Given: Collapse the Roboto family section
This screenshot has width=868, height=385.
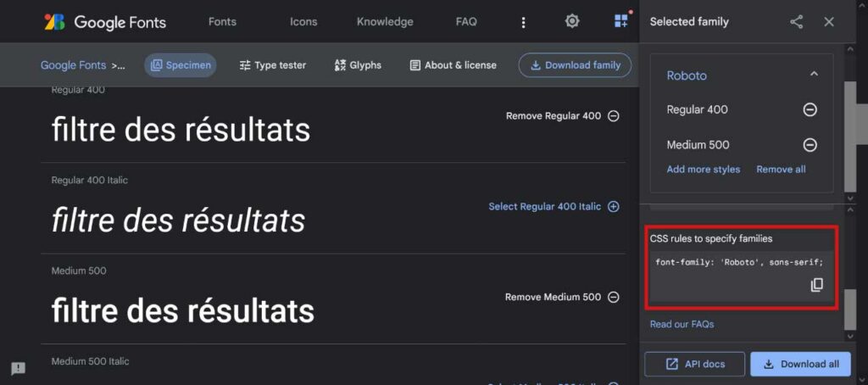Looking at the screenshot, I should (x=814, y=75).
